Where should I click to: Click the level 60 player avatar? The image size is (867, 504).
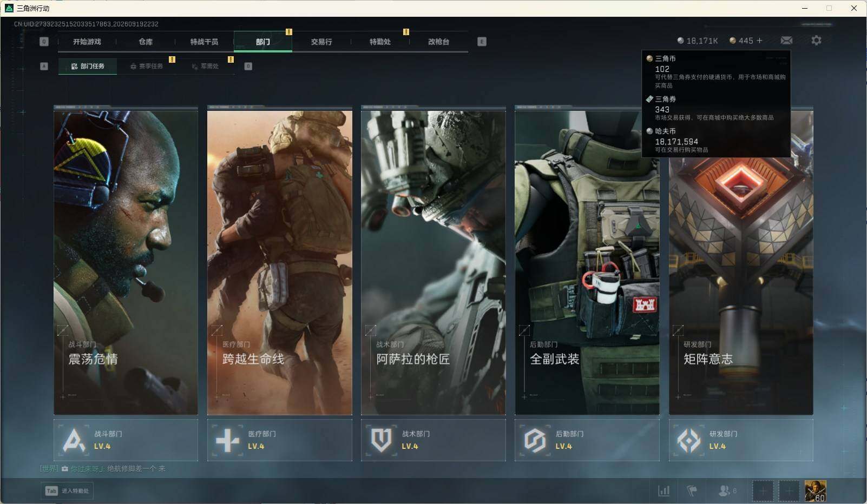pyautogui.click(x=815, y=490)
